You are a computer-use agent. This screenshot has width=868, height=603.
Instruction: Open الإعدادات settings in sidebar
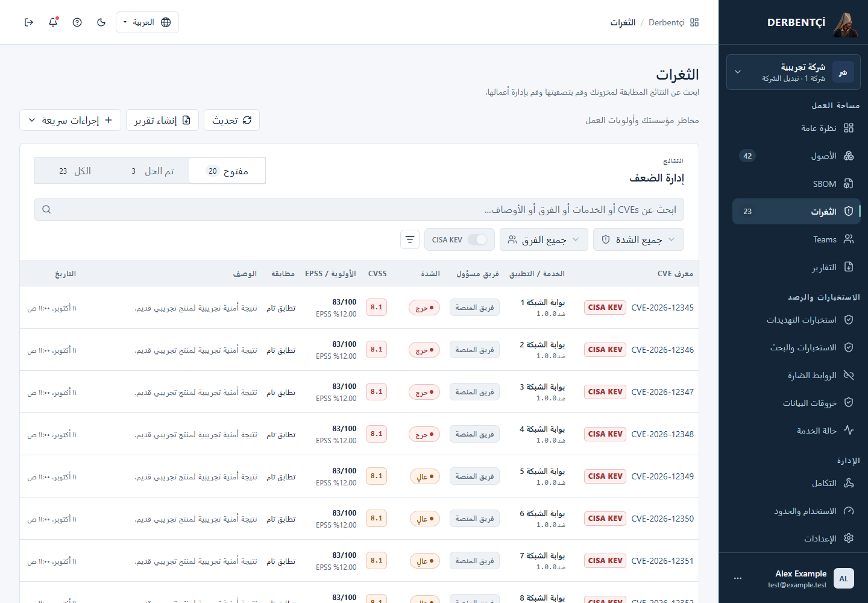click(796, 538)
